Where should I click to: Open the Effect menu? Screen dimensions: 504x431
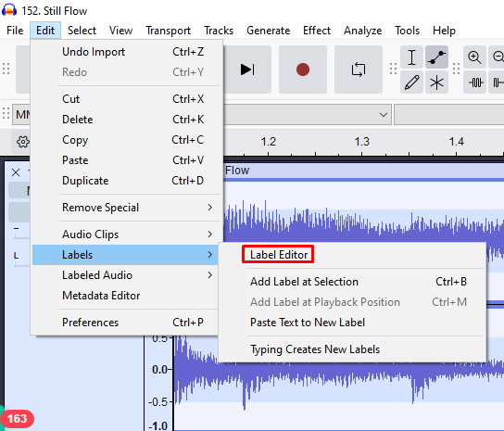317,31
